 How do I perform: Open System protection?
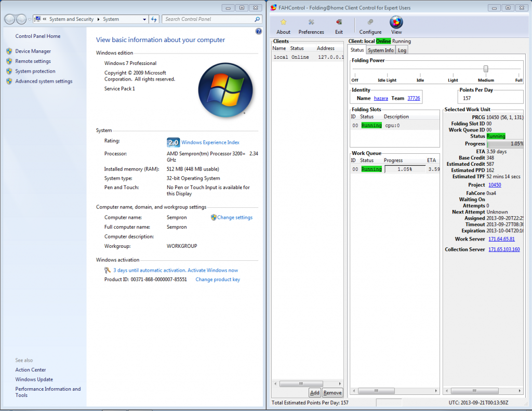pos(35,71)
